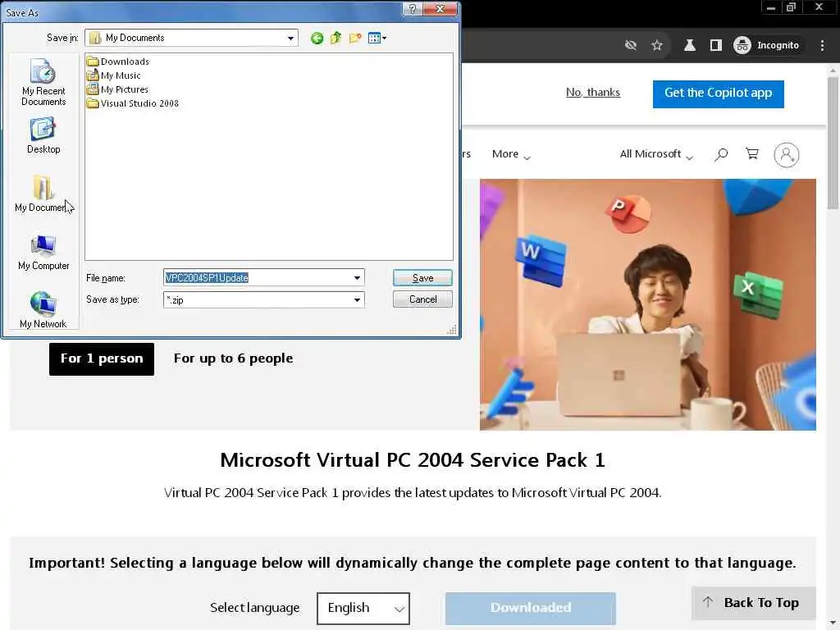Expand the Save as type dropdown

point(357,300)
